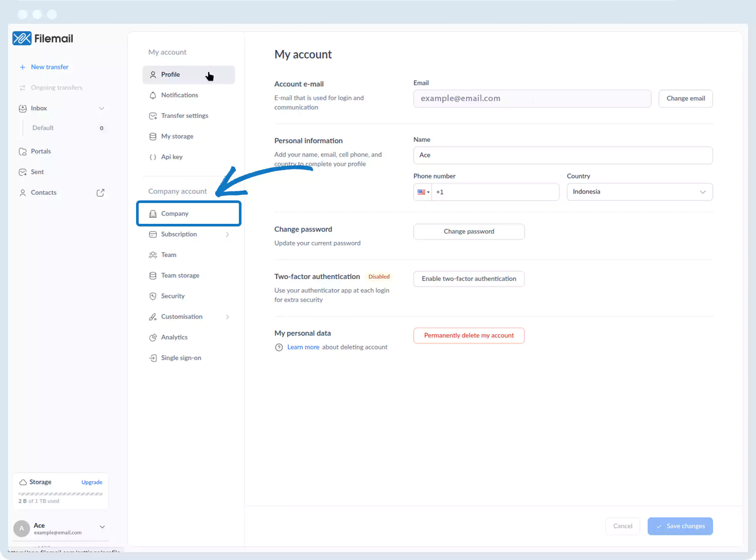Expand Ace account menu at bottom
Screen dimensions: 756x560
(102, 527)
